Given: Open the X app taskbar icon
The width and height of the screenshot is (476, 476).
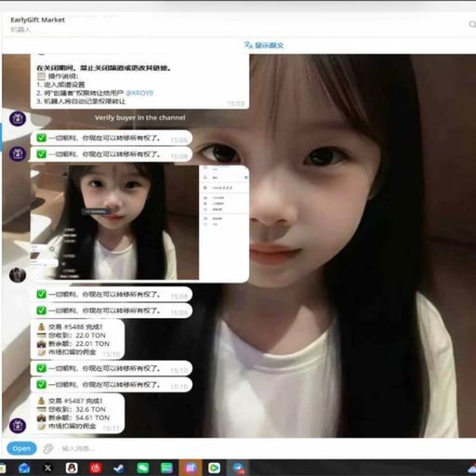Looking at the screenshot, I should 47,468.
